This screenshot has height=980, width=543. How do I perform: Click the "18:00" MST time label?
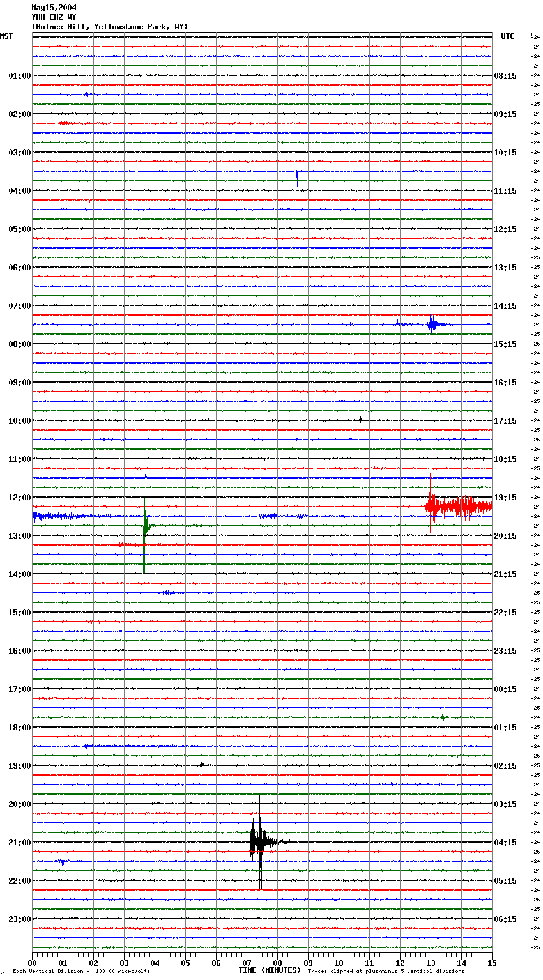coord(20,728)
